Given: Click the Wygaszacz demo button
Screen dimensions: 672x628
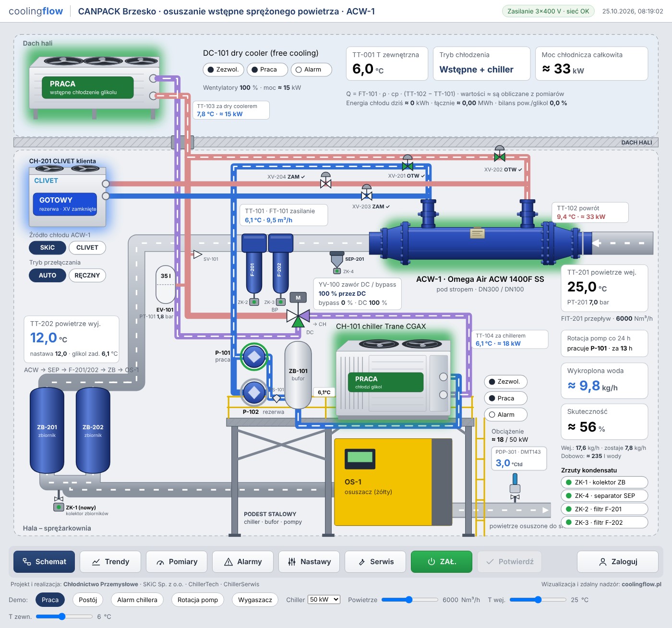Looking at the screenshot, I should point(255,600).
